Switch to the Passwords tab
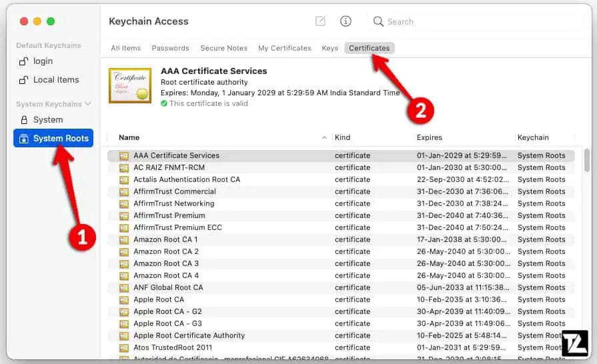 (x=170, y=48)
